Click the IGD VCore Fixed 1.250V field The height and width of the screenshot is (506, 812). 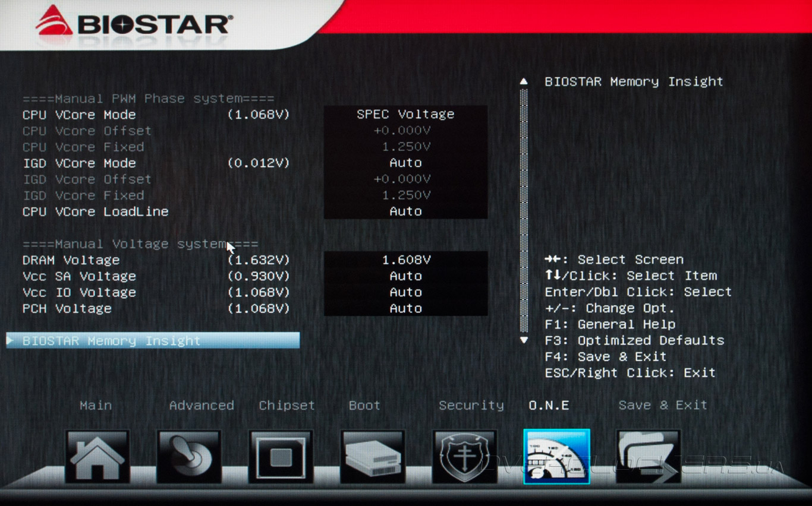pos(405,195)
